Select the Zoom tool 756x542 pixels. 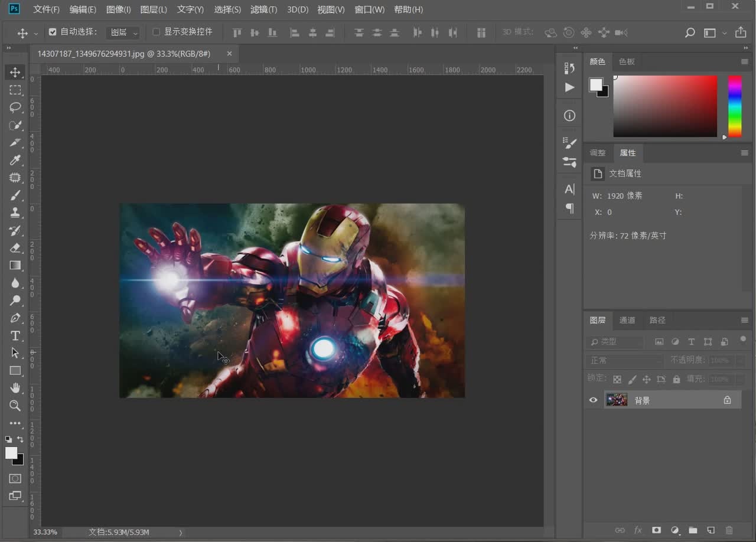15,406
